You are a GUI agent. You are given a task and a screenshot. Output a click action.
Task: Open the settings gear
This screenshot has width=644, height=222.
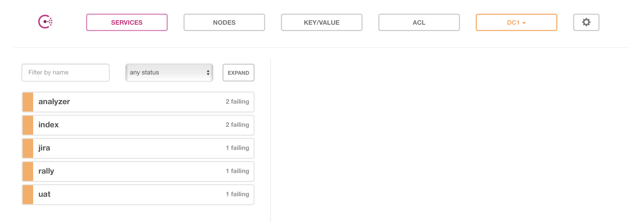586,22
